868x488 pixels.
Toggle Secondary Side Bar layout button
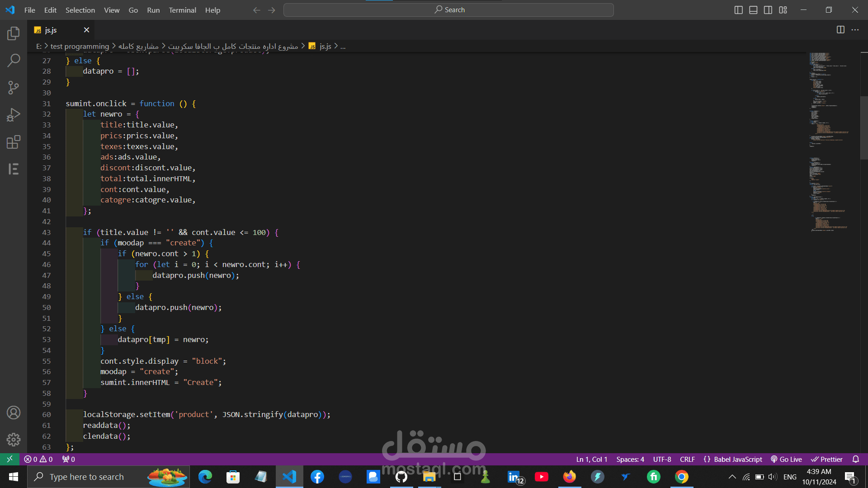pyautogui.click(x=768, y=10)
